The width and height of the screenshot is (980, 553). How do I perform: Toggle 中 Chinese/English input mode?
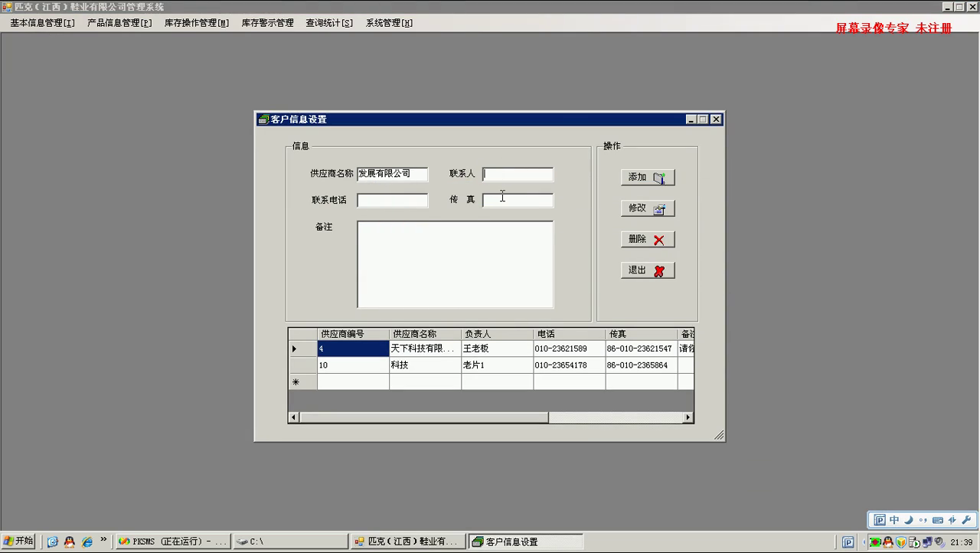894,520
